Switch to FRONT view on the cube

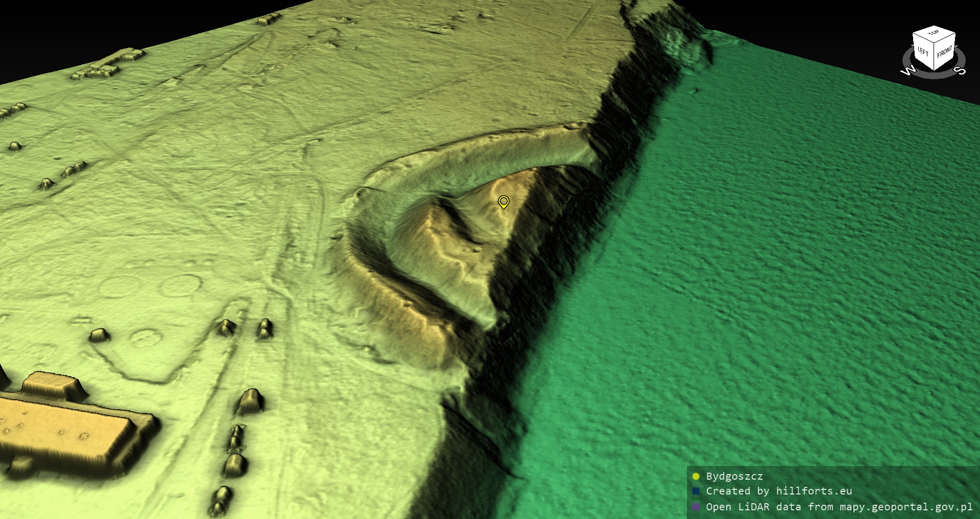click(x=945, y=52)
